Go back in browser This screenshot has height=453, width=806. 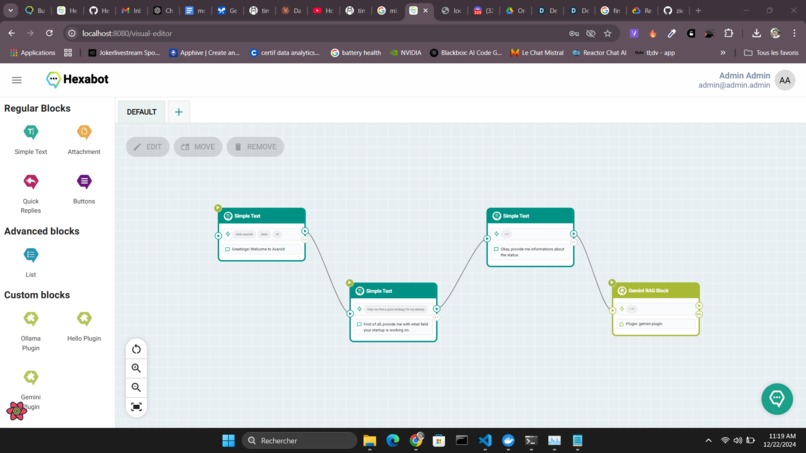point(11,33)
